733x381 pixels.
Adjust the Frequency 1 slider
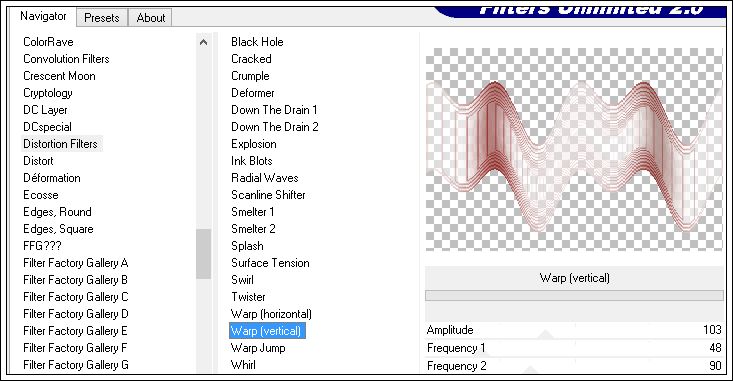(x=575, y=348)
